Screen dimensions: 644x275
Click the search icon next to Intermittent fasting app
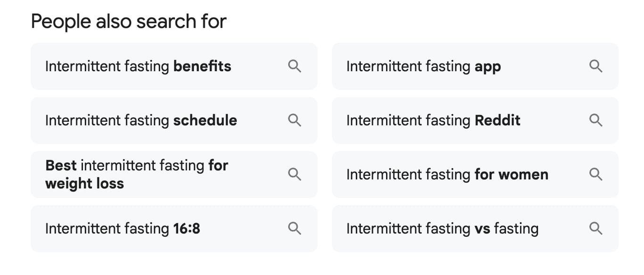[x=595, y=67]
